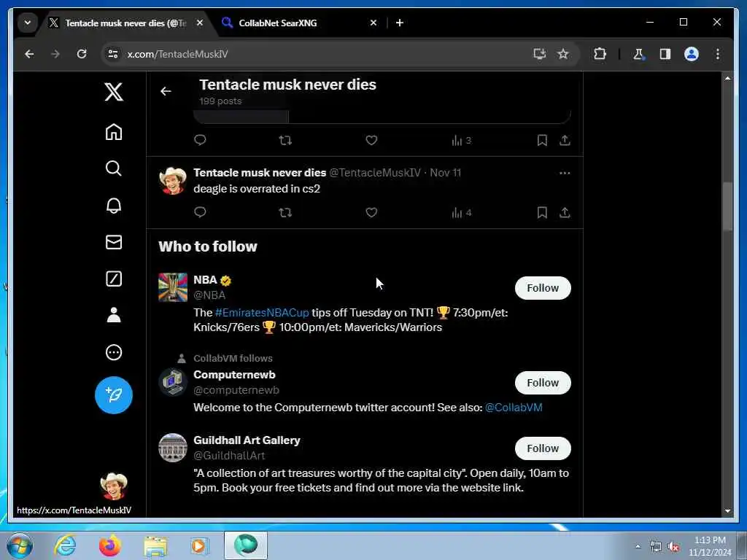Switch to the CollabNet SearXNG tab

pos(295,23)
